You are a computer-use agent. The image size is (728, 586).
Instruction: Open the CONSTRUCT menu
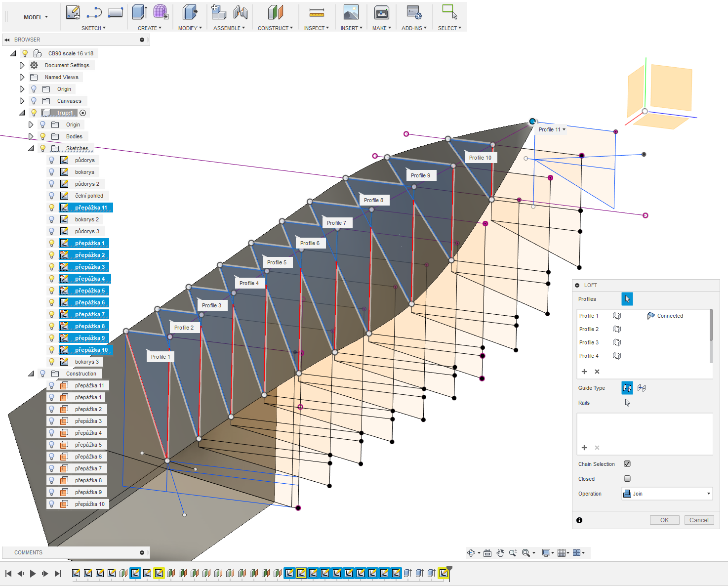(275, 28)
